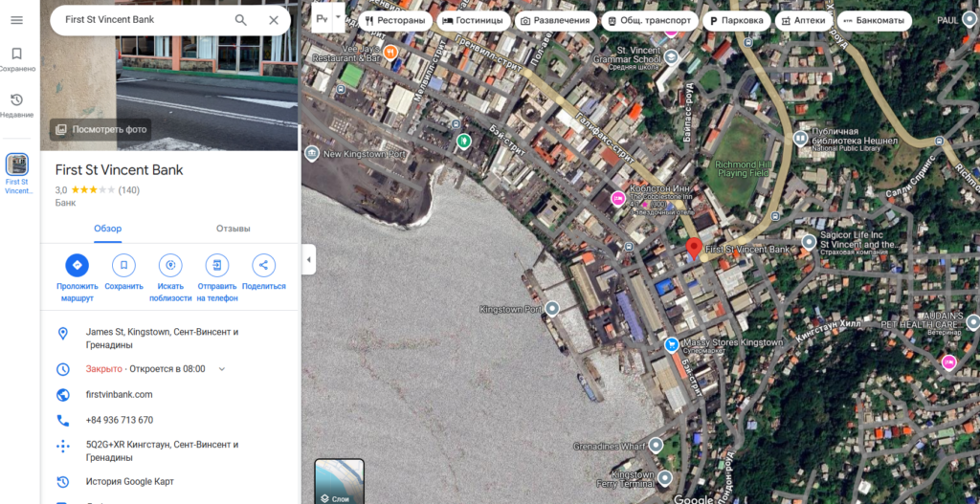This screenshot has width=980, height=504.
Task: Click Massy Stores Kingstown cart marker
Action: pyautogui.click(x=671, y=344)
